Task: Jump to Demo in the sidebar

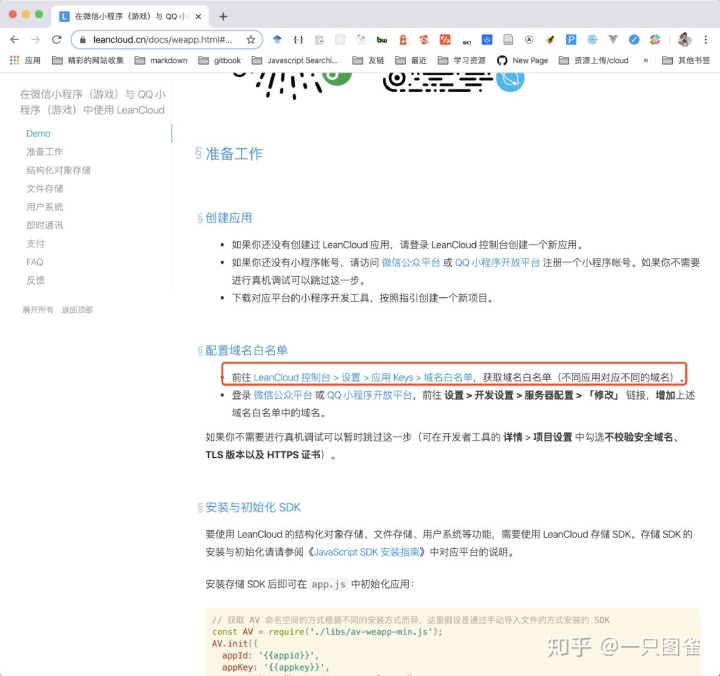Action: coord(38,134)
